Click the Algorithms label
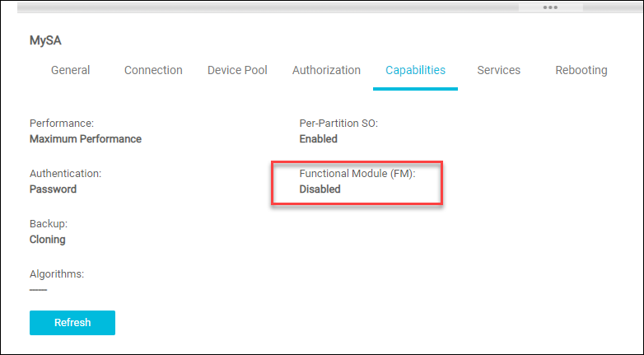Image resolution: width=644 pixels, height=355 pixels. [x=57, y=273]
